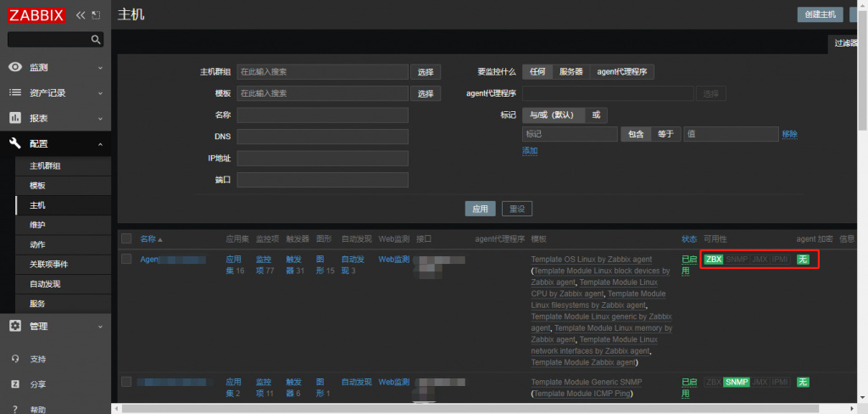Select 与/或 (默认) tag mode
Image resolution: width=868 pixels, height=414 pixels.
(x=554, y=115)
